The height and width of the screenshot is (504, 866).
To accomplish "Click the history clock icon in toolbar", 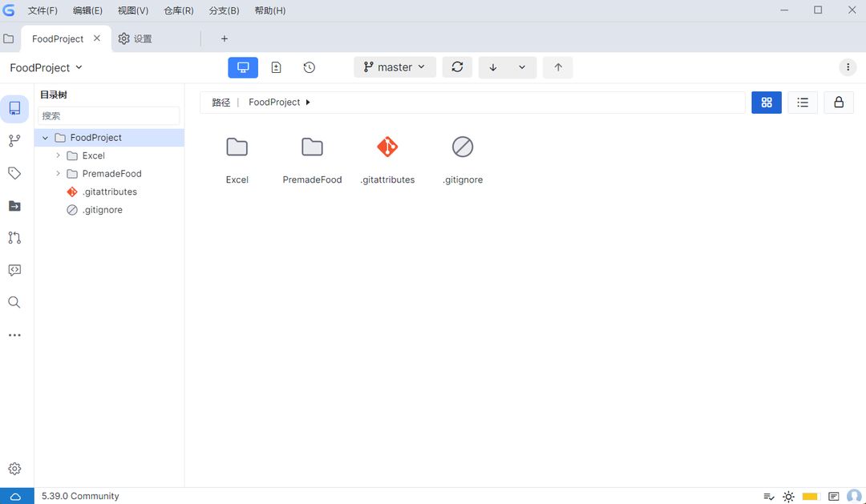I will coord(310,67).
